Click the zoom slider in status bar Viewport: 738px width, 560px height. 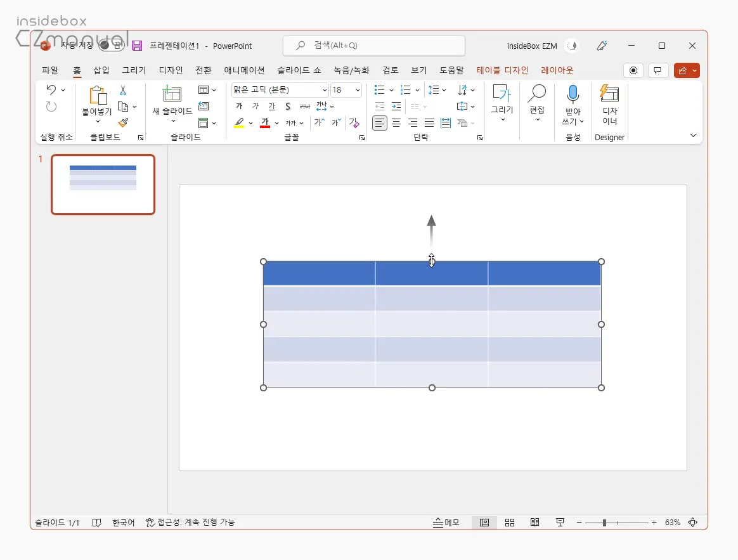604,523
